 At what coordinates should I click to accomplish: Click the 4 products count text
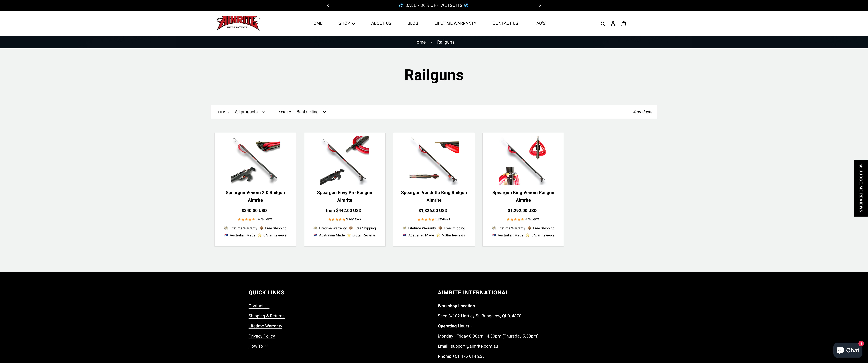643,112
